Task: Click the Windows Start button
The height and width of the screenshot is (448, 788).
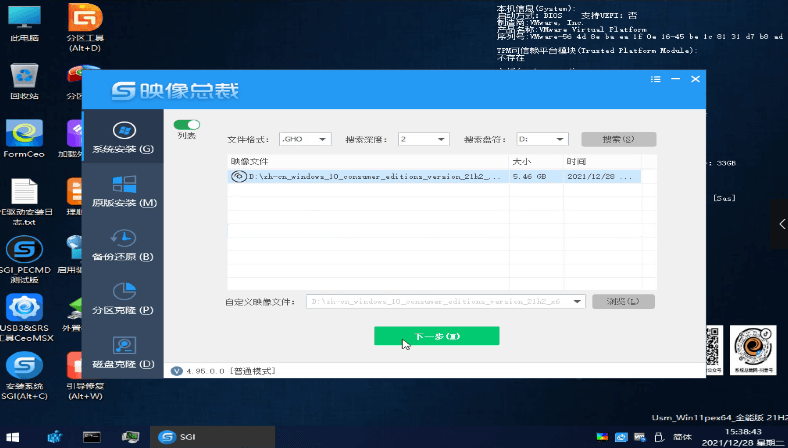Action: pos(12,437)
